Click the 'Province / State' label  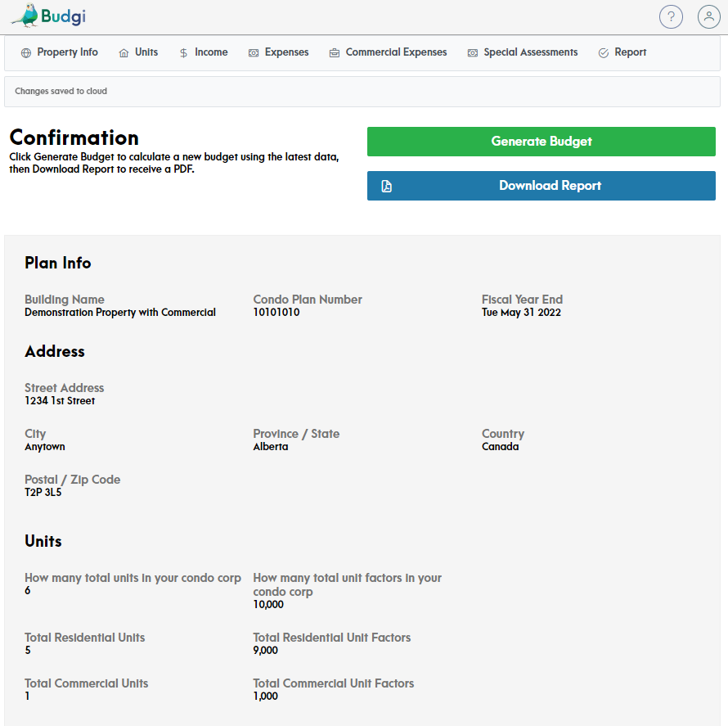[296, 434]
